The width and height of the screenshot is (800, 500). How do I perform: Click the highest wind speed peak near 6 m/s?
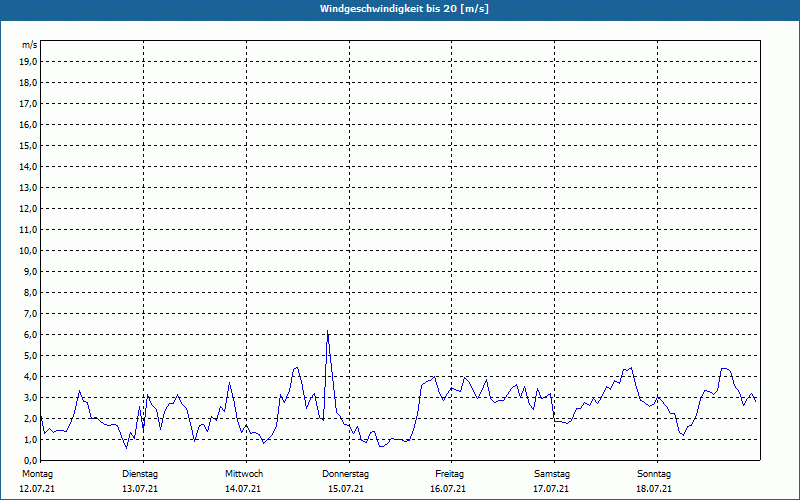pos(327,333)
